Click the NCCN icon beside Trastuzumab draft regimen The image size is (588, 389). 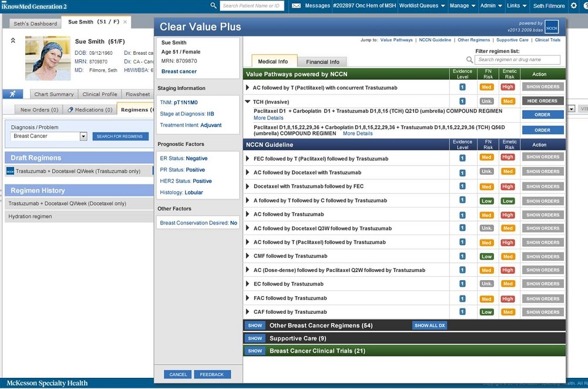coord(10,172)
